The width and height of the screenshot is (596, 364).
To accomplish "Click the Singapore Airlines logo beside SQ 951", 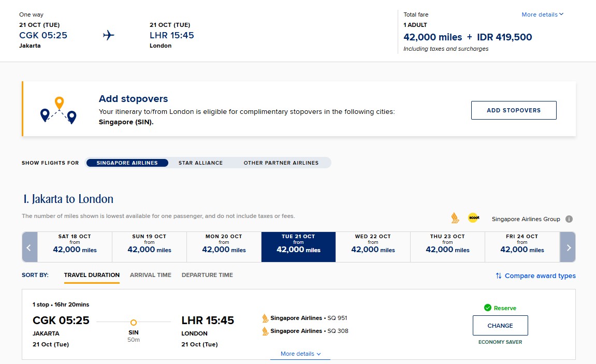I will click(265, 318).
